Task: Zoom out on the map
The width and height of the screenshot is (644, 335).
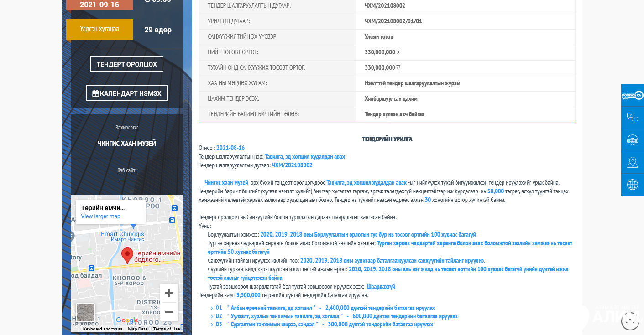Action: coord(169,312)
